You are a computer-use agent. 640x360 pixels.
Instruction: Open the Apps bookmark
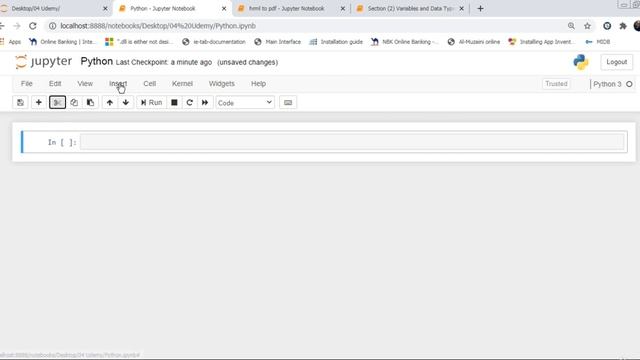(11, 42)
